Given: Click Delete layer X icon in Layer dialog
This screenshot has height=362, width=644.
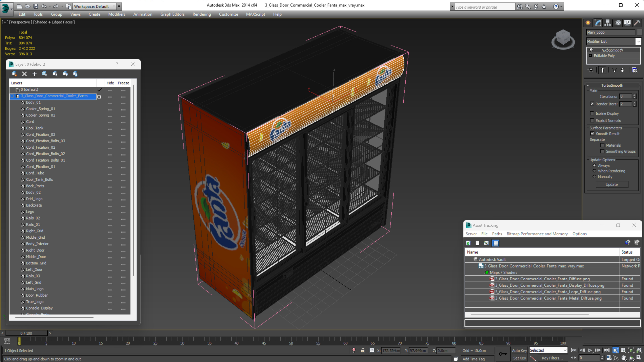Looking at the screenshot, I should point(24,74).
